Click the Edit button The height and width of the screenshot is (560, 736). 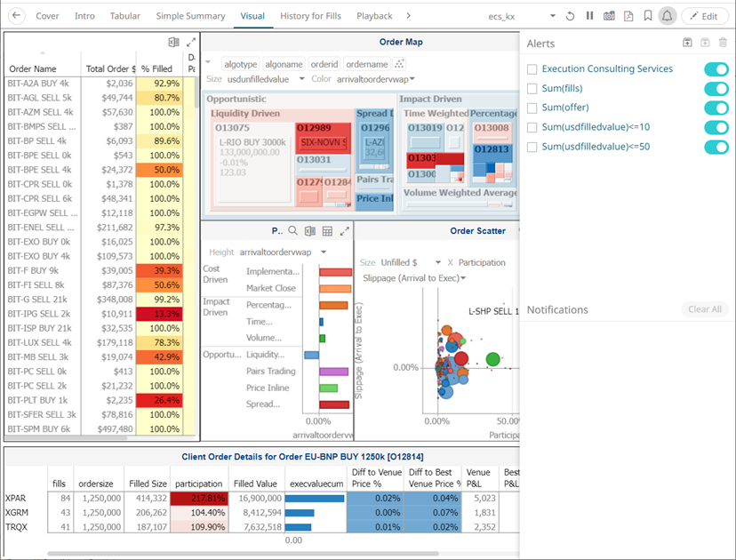click(704, 16)
